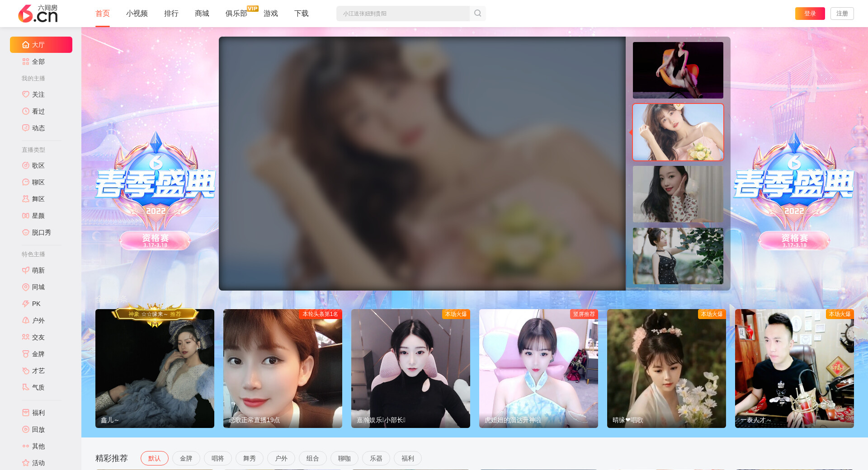Click the 同城 location icon
Screen dimensions: 868x470
click(x=26, y=287)
